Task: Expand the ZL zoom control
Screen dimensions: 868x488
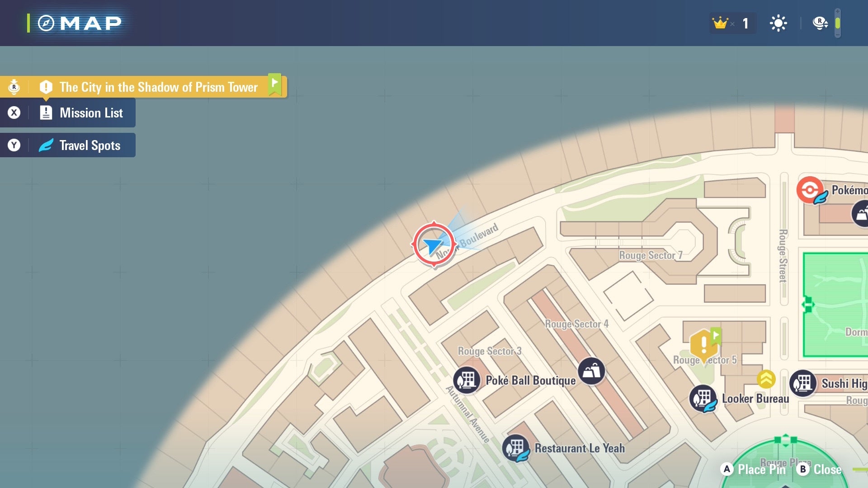Action: (x=820, y=23)
